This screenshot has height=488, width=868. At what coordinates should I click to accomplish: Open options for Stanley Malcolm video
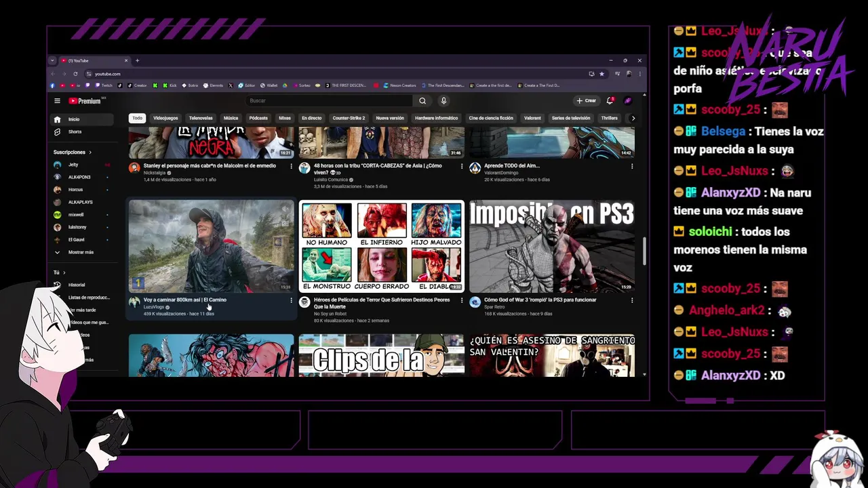pyautogui.click(x=292, y=166)
